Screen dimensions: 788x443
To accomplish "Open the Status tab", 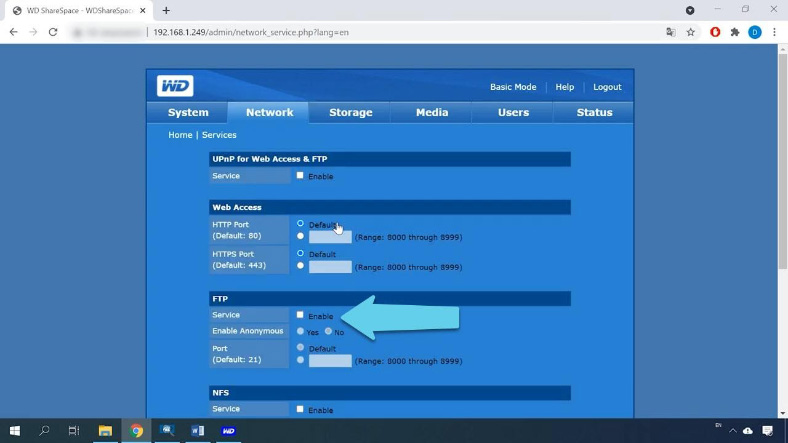I will tap(594, 113).
